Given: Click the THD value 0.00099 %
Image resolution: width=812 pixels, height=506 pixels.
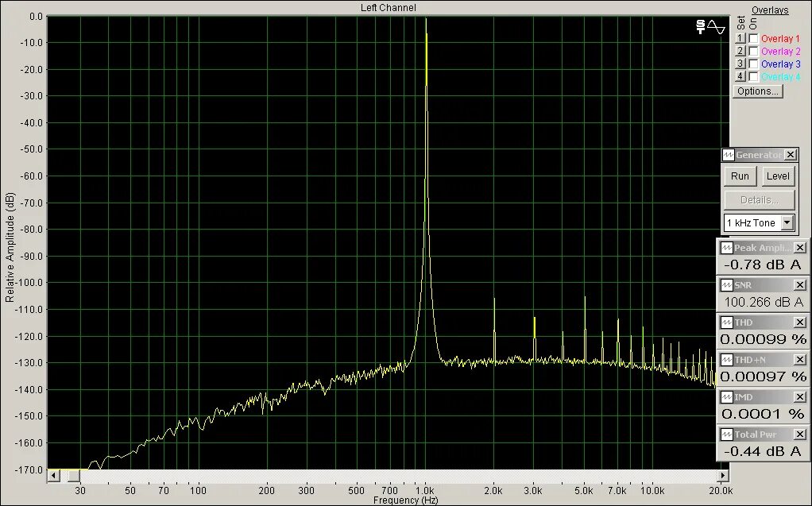Looking at the screenshot, I should pos(764,339).
